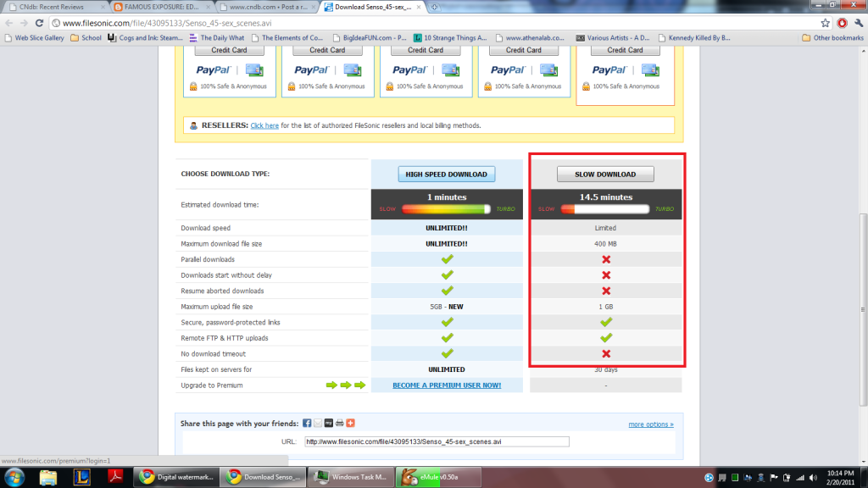Click the scrollbar down arrow of the page

(x=863, y=462)
